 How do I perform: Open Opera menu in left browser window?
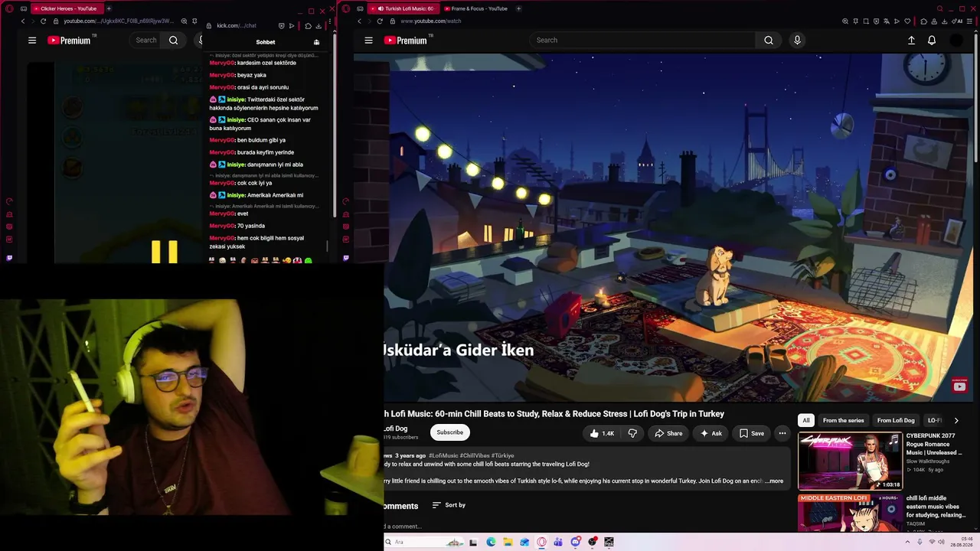tap(9, 8)
